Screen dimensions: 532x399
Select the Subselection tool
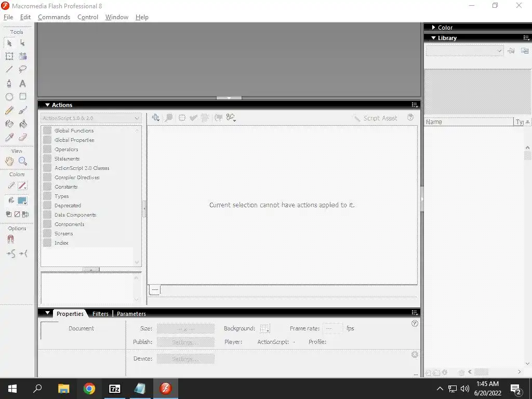click(x=22, y=43)
